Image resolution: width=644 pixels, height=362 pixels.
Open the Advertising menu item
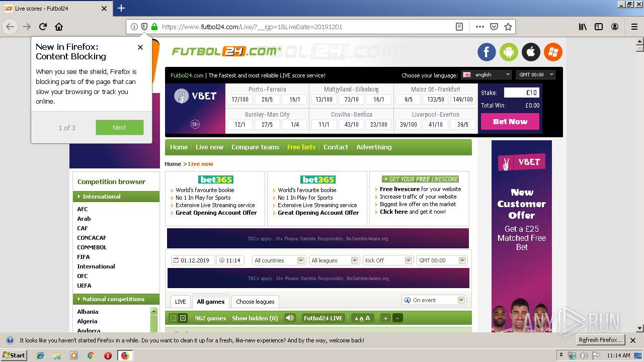point(374,147)
